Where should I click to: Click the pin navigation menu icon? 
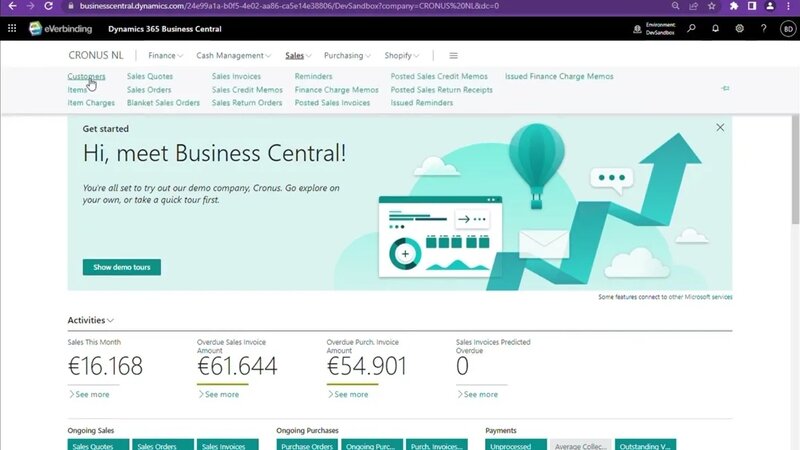[725, 88]
